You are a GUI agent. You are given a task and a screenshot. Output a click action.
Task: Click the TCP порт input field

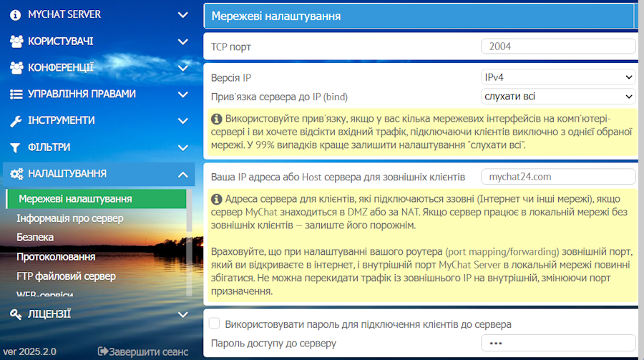click(x=558, y=47)
